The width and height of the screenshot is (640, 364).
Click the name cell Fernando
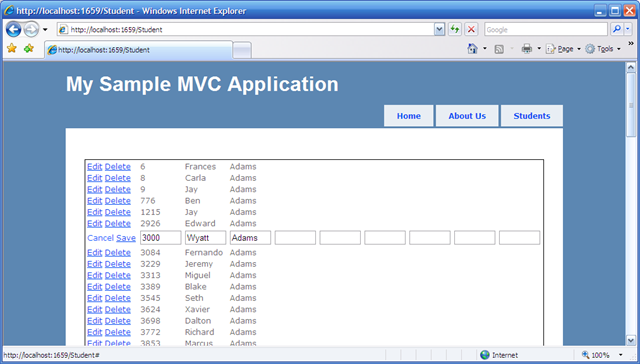204,253
